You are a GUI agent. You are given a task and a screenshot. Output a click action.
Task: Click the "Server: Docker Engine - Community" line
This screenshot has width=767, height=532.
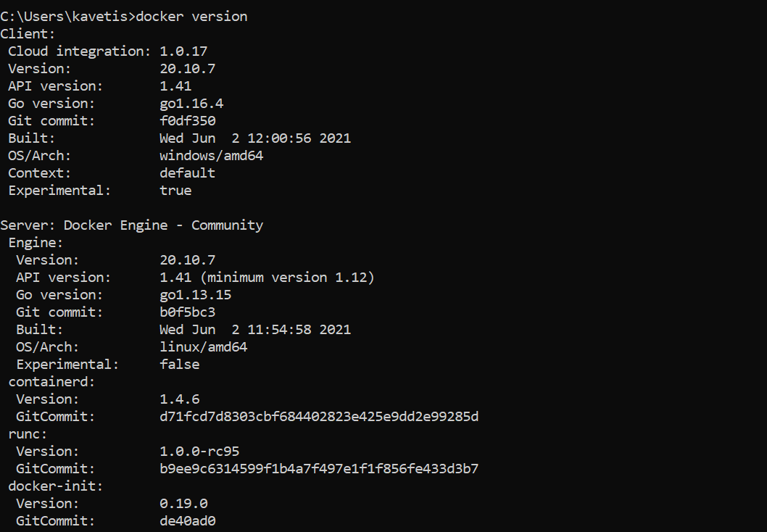coord(131,225)
